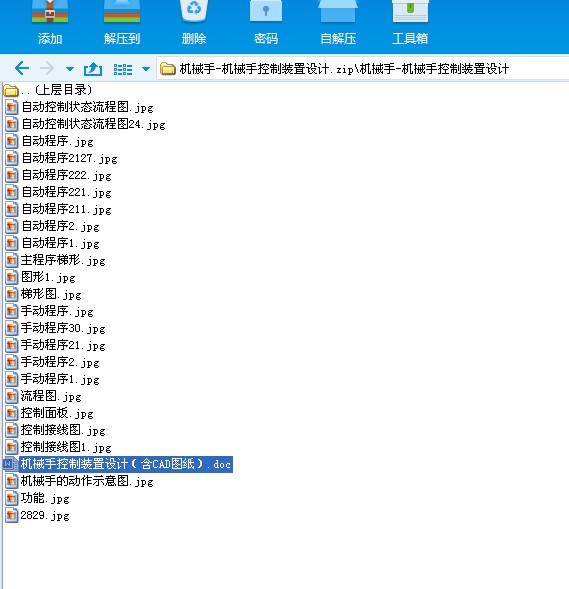569x589 pixels.
Task: Click the list view mode icon
Action: [122, 69]
